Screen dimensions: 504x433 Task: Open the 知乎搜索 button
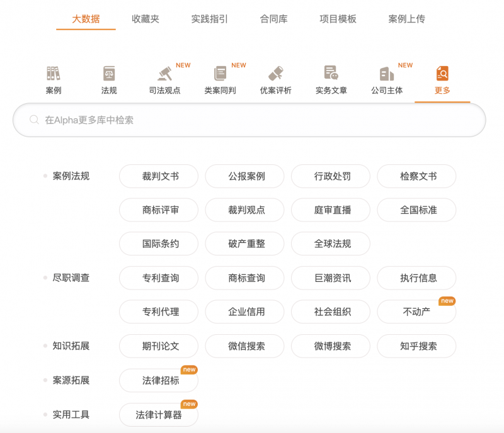click(x=416, y=346)
